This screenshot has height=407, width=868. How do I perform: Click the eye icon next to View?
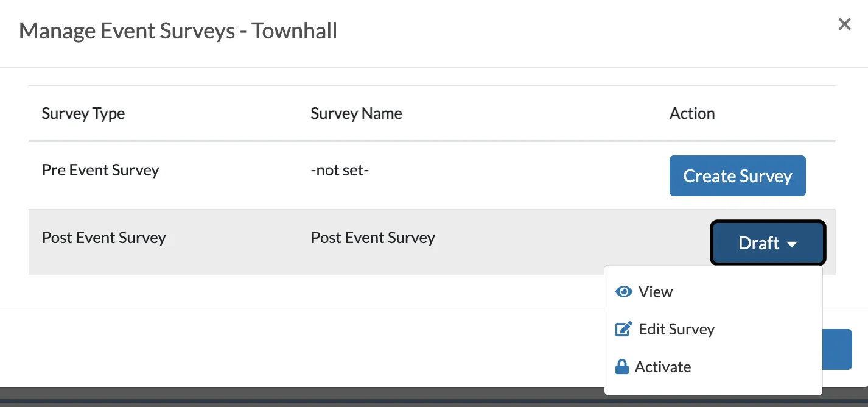624,292
